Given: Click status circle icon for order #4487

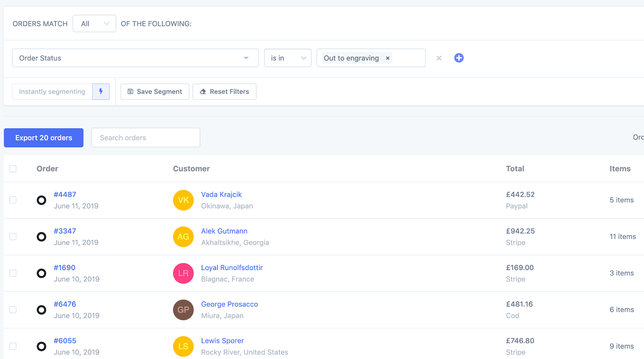Looking at the screenshot, I should pos(41,200).
